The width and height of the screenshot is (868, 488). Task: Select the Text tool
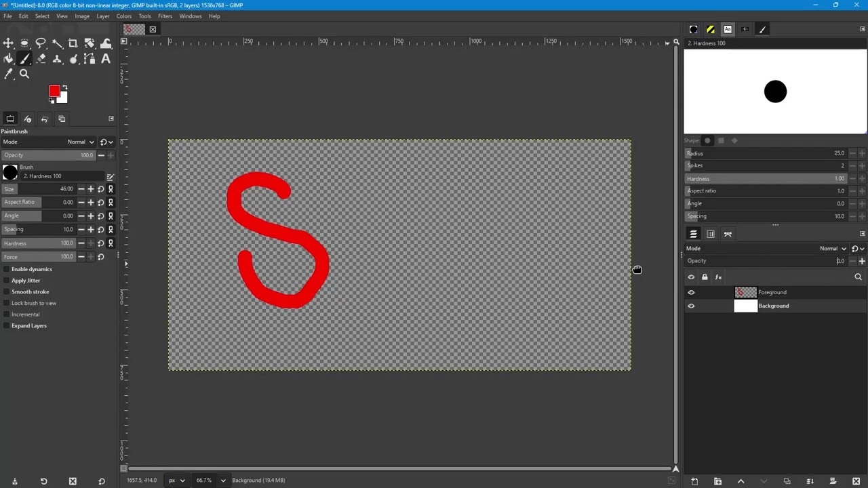[x=106, y=59]
